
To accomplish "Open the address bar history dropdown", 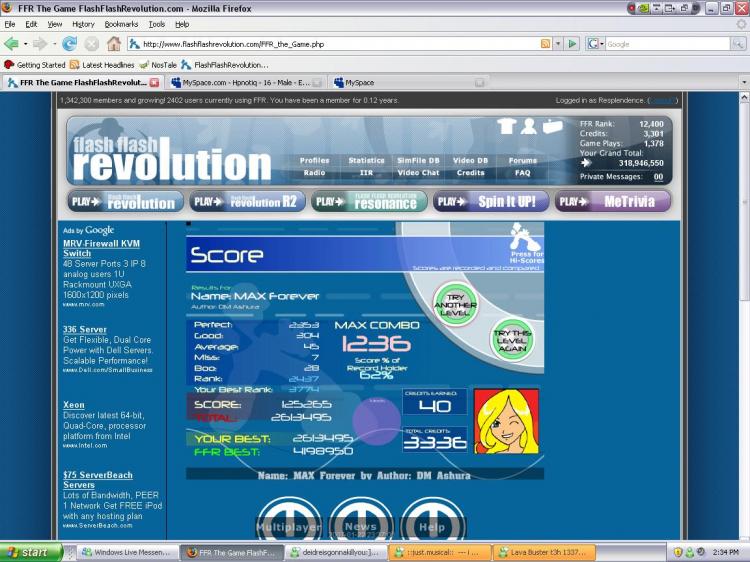I will point(558,44).
